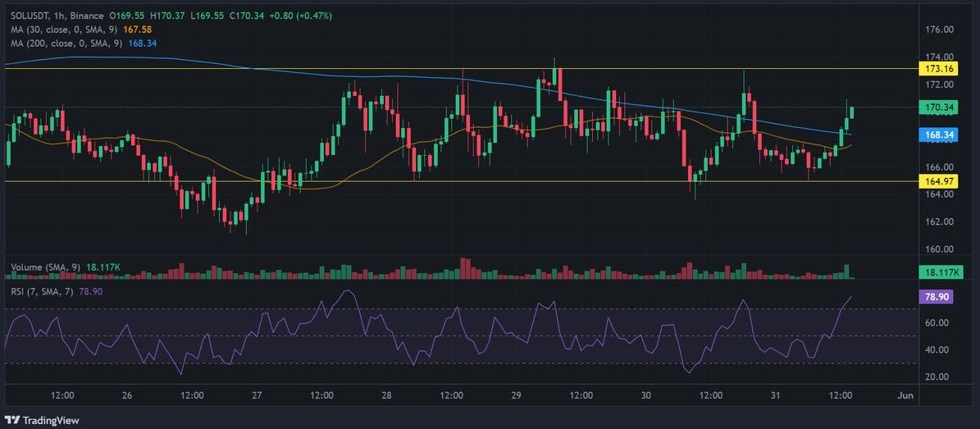Click the 160.00 price axis tick
The height and width of the screenshot is (429, 980).
pos(939,249)
